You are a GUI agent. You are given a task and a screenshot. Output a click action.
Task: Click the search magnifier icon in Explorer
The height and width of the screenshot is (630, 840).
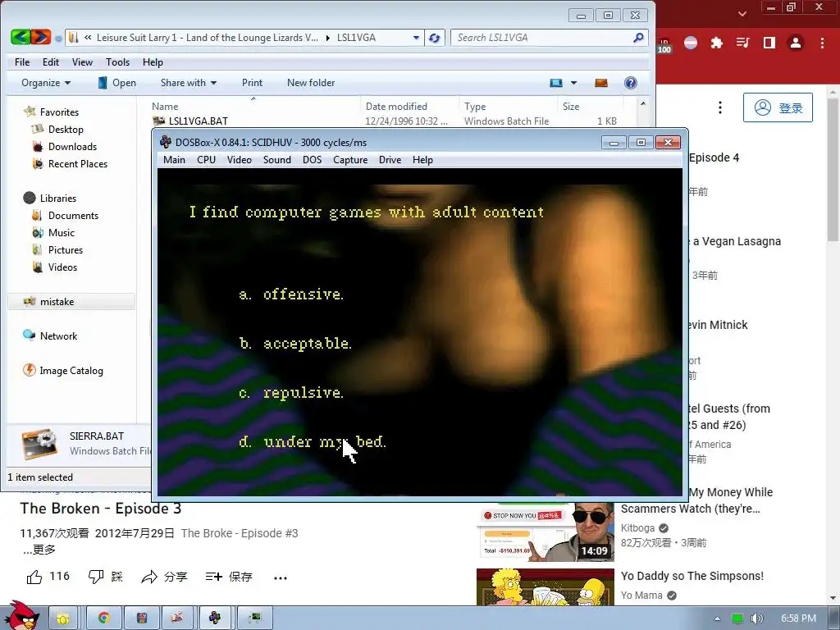(638, 38)
